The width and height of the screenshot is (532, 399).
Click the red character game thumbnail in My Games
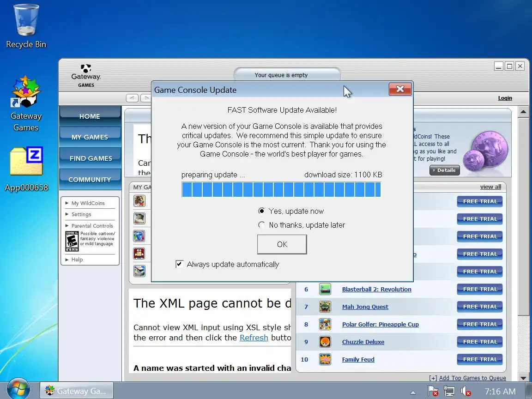tap(139, 254)
